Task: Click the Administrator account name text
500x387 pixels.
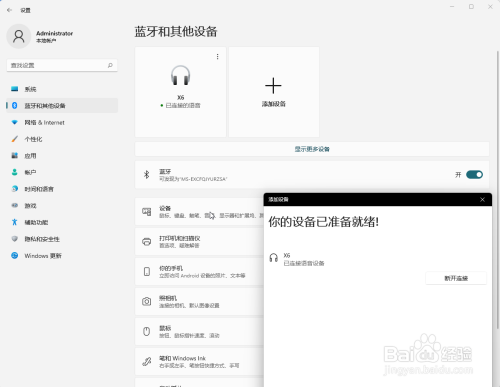Action: pyautogui.click(x=54, y=33)
